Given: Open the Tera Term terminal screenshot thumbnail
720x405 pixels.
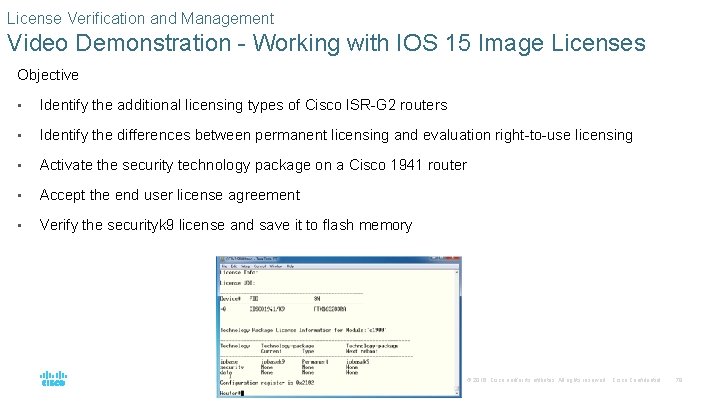Looking at the screenshot, I should [x=339, y=326].
